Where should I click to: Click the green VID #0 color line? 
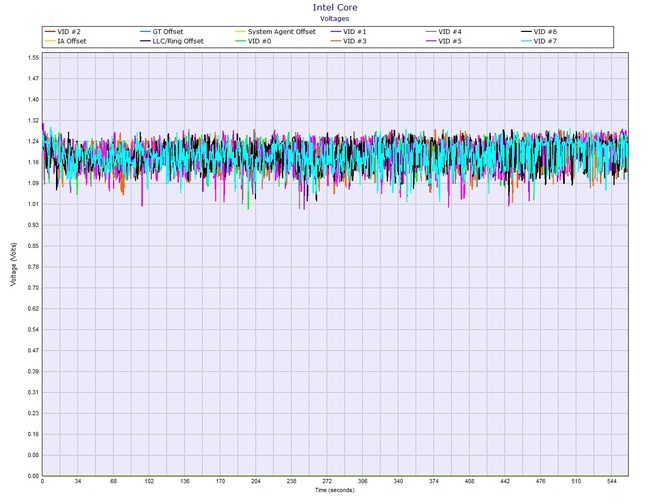coord(241,41)
